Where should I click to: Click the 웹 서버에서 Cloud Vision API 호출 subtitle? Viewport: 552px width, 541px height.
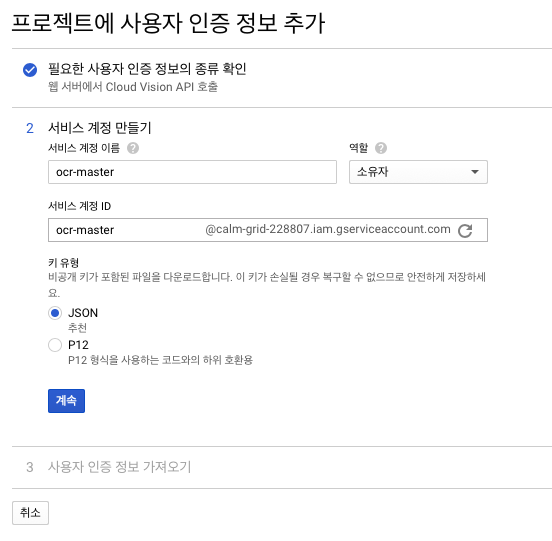point(133,87)
